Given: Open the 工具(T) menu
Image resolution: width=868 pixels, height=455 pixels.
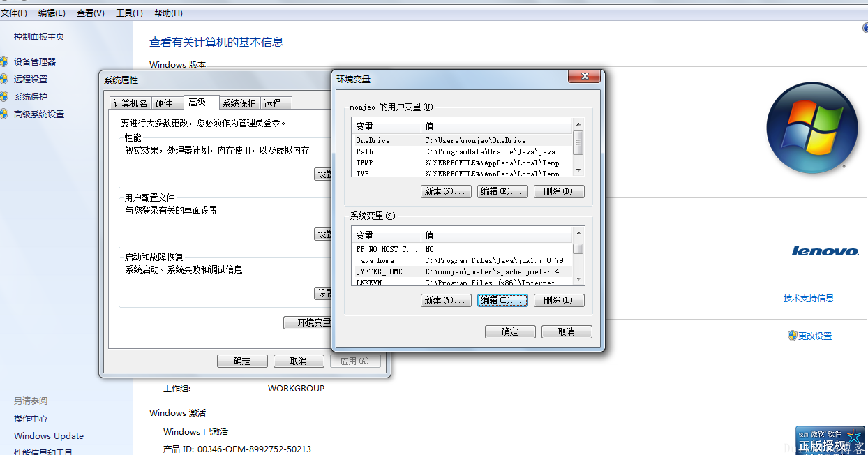Looking at the screenshot, I should pyautogui.click(x=129, y=13).
